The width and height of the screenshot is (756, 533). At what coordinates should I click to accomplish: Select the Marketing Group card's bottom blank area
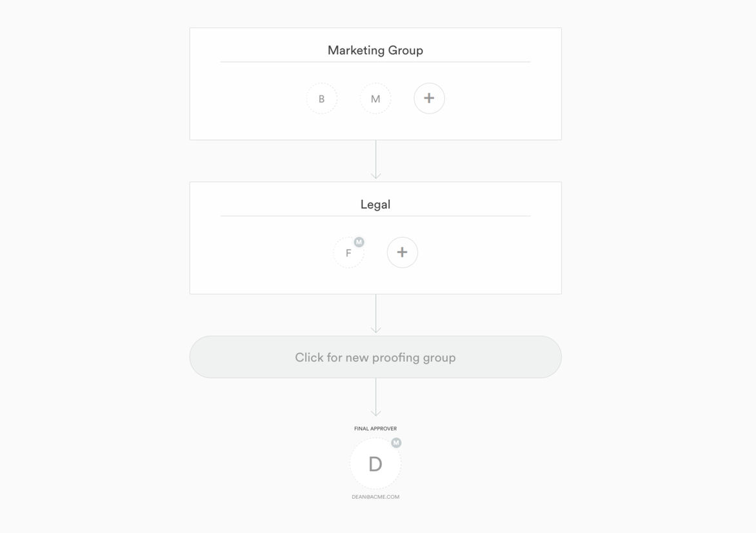tap(375, 128)
